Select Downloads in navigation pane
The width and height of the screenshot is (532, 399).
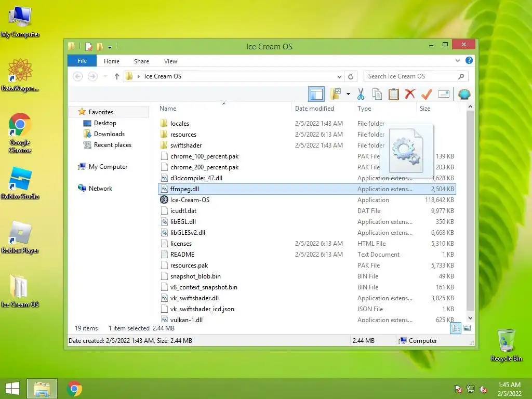coord(109,134)
